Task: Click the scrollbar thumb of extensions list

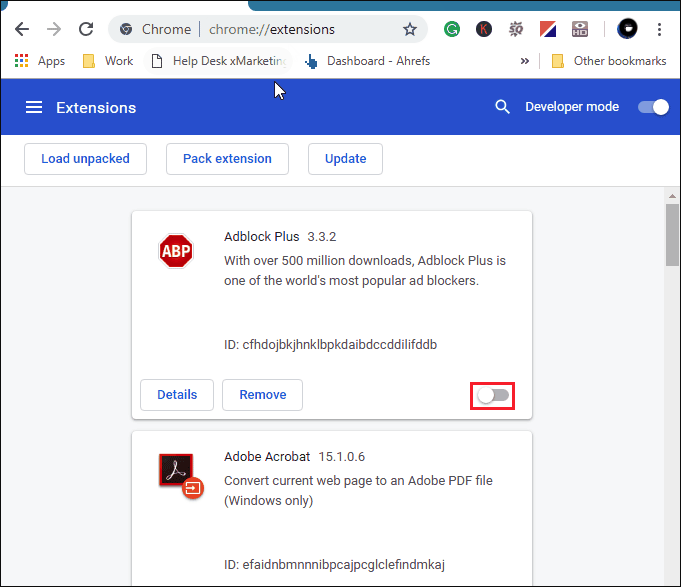Action: [x=672, y=235]
